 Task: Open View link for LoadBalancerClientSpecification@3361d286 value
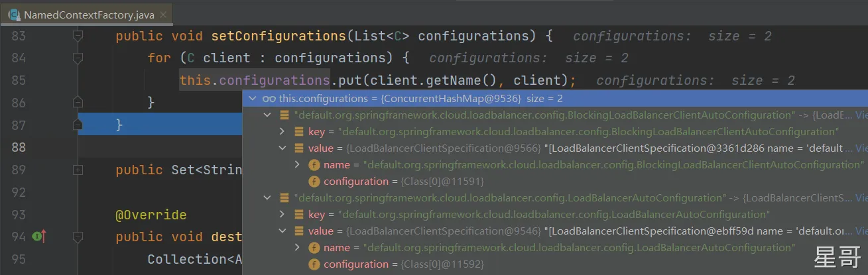pos(861,148)
